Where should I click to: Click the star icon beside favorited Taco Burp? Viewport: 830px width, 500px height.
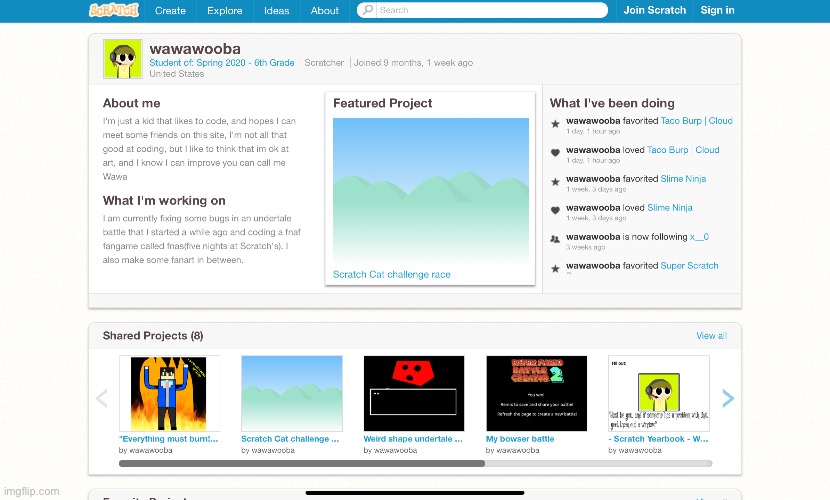point(555,124)
